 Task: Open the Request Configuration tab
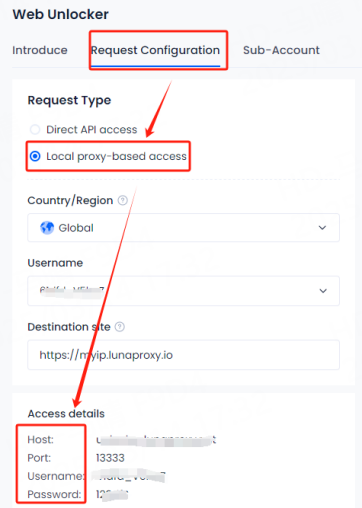tap(155, 50)
